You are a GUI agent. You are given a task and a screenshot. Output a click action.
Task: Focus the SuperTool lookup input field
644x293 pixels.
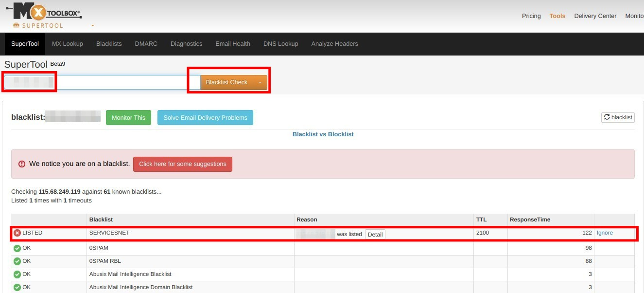point(102,82)
